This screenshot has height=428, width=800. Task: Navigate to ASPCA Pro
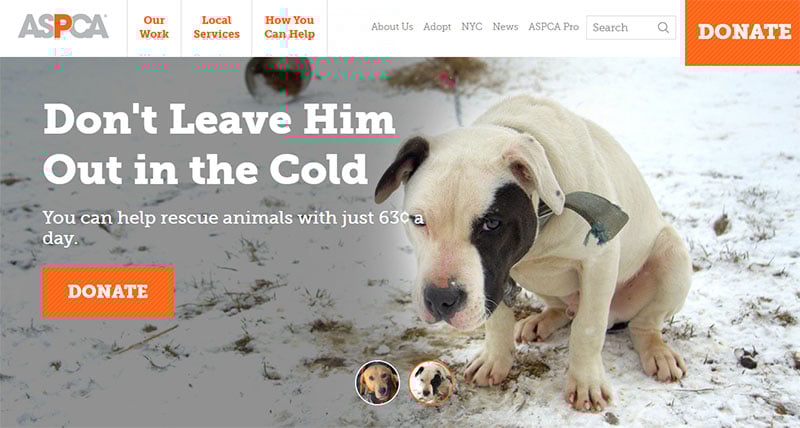point(554,27)
